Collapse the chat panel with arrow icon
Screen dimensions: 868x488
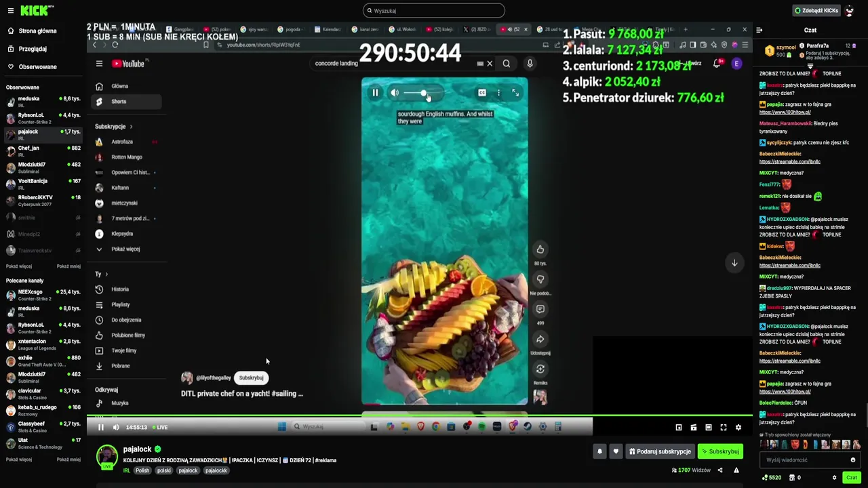[x=759, y=30]
